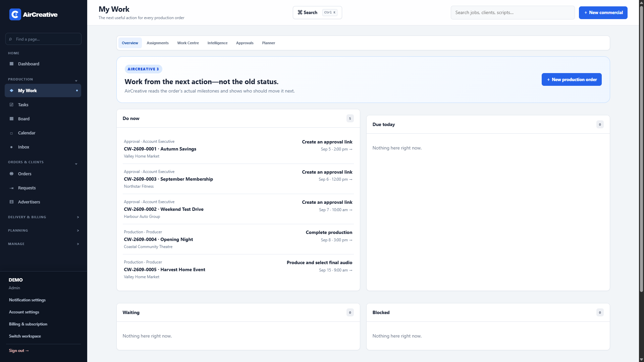Click the My Work diamond icon
This screenshot has height=362, width=644.
point(11,90)
